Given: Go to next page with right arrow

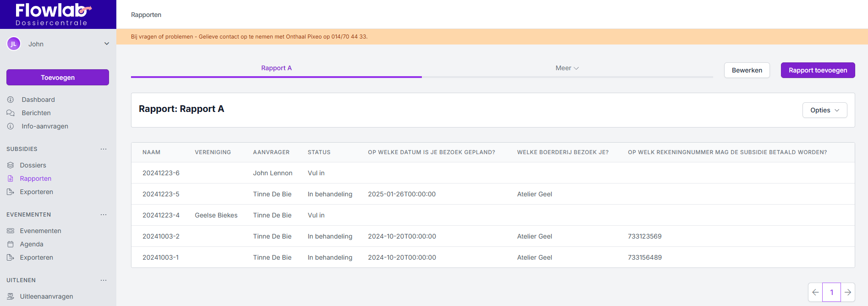Looking at the screenshot, I should pyautogui.click(x=848, y=292).
